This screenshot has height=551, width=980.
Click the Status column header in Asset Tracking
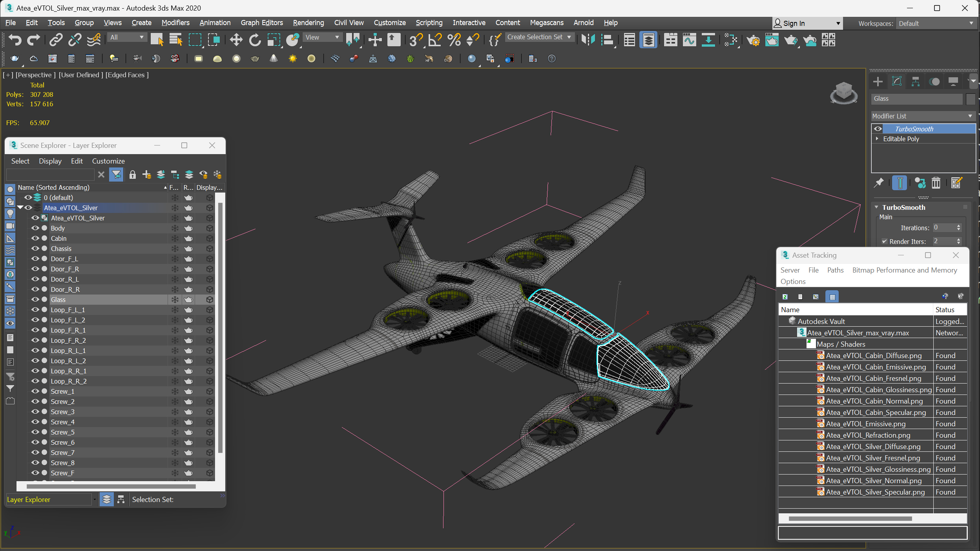click(x=949, y=309)
